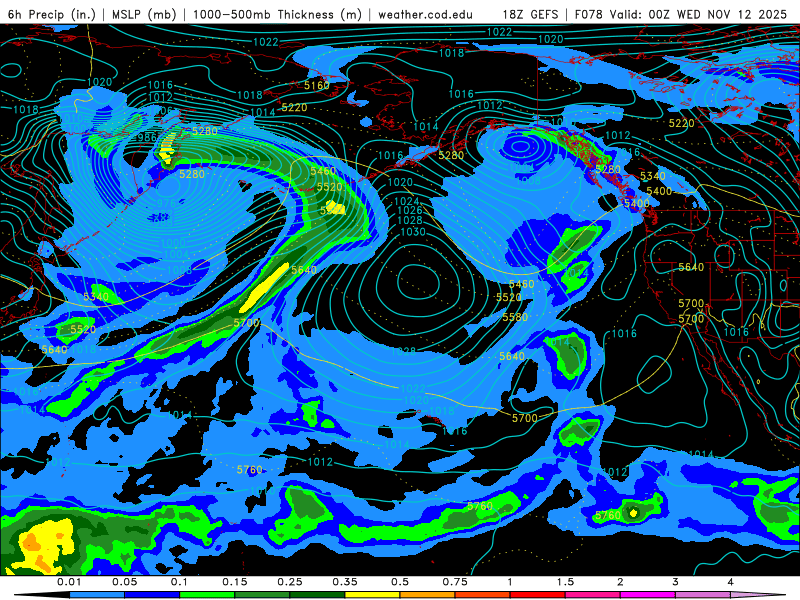Click the medium green 0.15–0.25 legend swatch
Screen dimensions: 800x600
click(262, 595)
